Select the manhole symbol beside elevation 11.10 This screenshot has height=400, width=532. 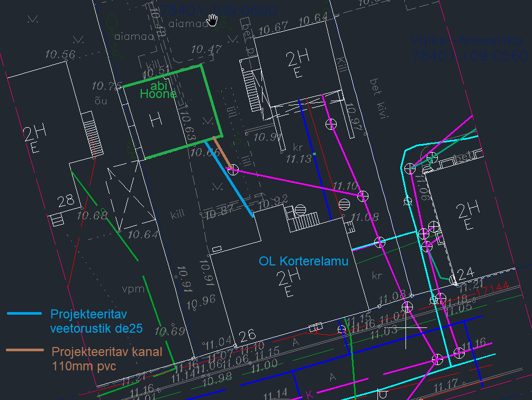pyautogui.click(x=362, y=196)
